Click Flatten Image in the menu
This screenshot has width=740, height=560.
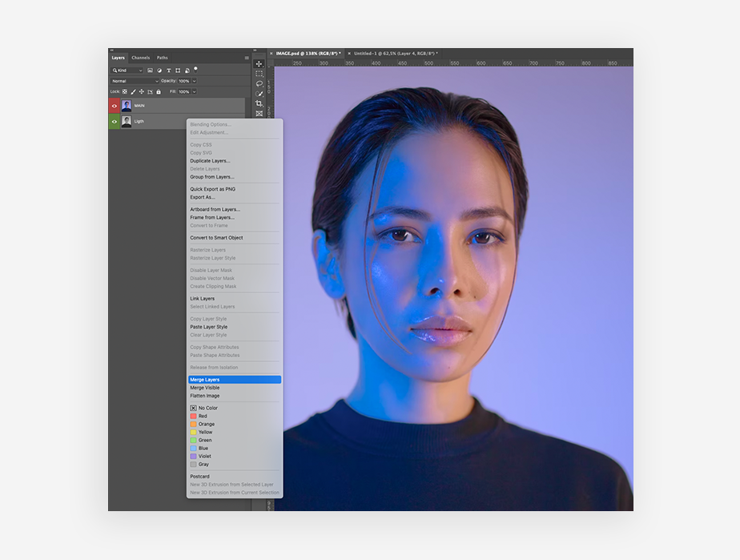205,396
